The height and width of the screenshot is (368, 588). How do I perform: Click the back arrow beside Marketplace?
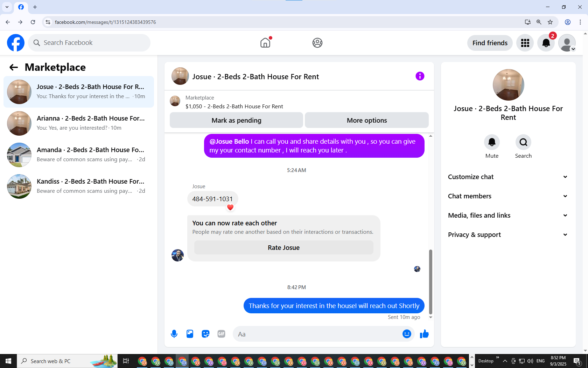tap(14, 67)
